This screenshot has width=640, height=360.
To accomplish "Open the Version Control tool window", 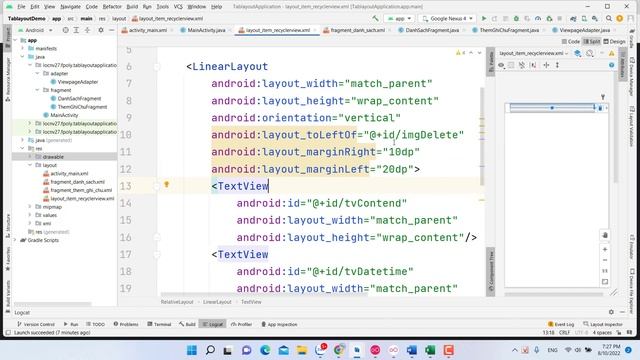I will pos(36,324).
